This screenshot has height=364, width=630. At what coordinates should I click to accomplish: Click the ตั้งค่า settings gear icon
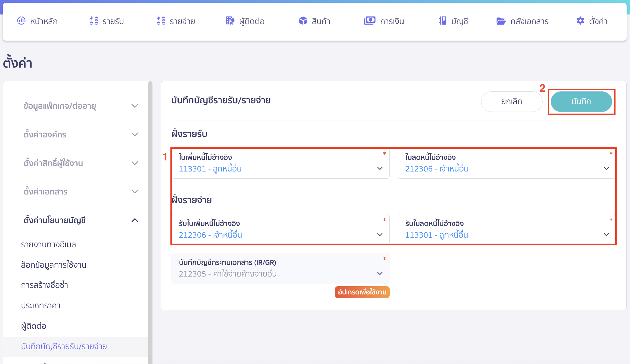point(580,21)
